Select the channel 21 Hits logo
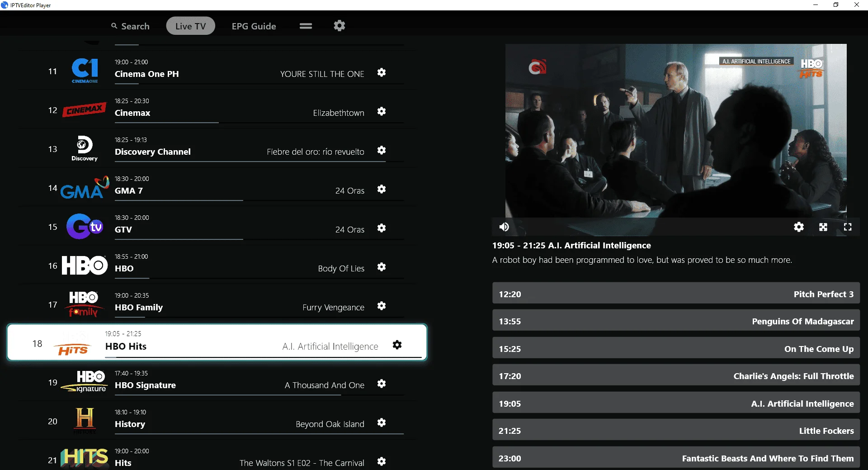Screen dimensions: 868x470 click(x=85, y=458)
